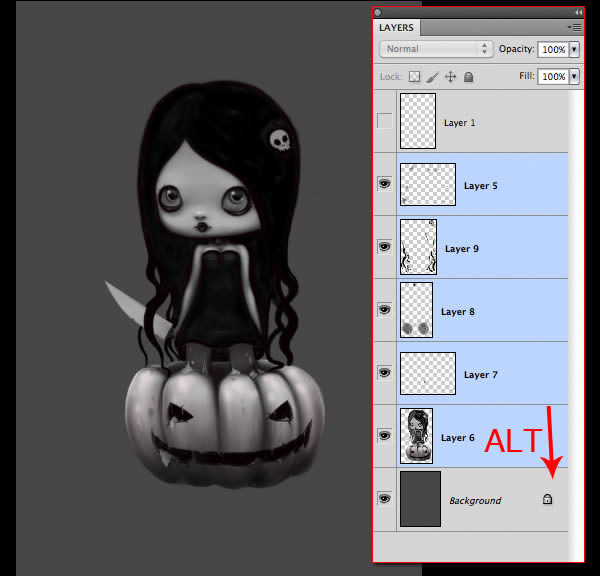
Task: Show Layer 1 via its visibility box
Action: 385,121
